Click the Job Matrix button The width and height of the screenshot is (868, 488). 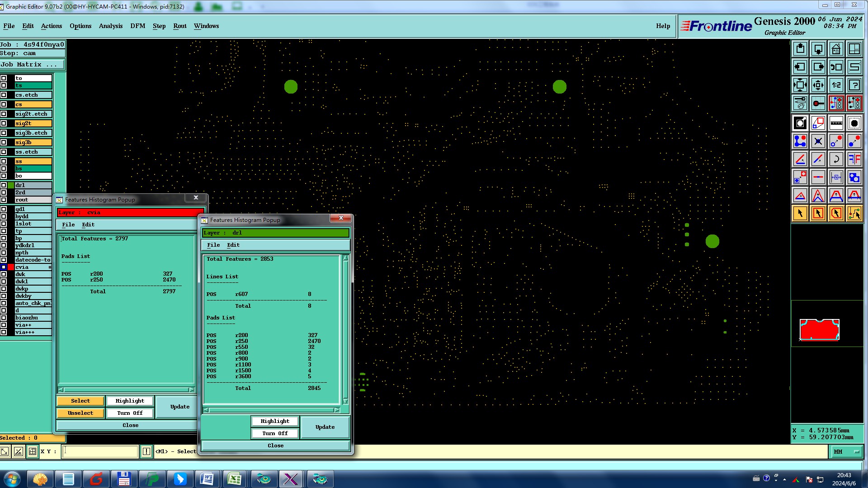[32, 65]
